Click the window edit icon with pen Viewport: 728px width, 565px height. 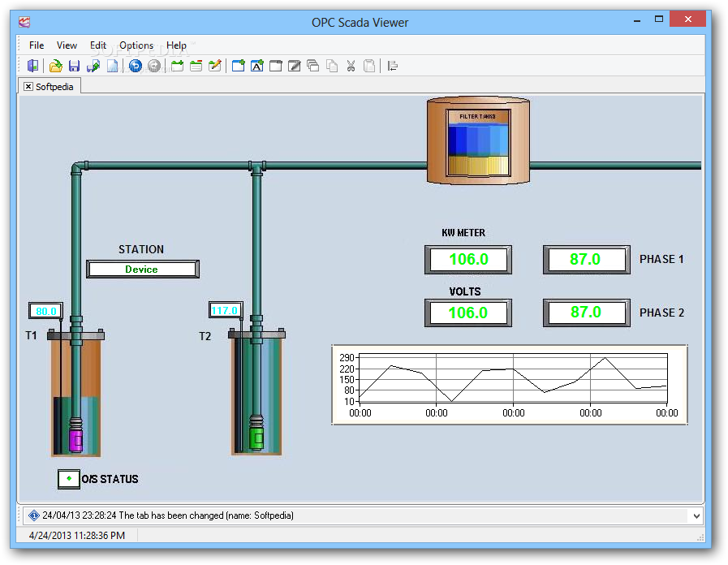[x=295, y=66]
